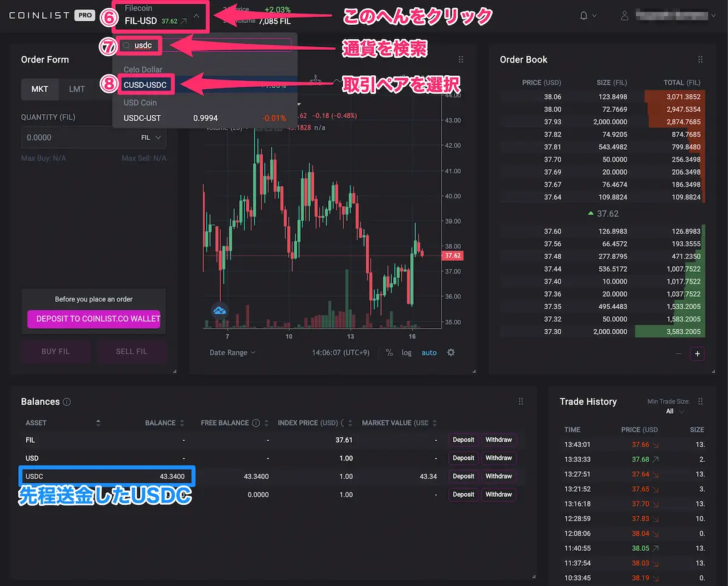
Task: Click Deposit in the FIL row
Action: 463,440
